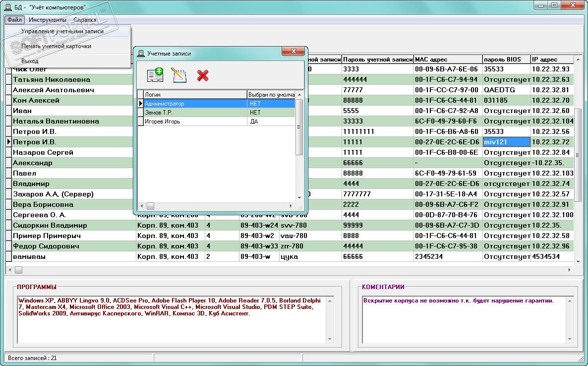Click the row selector for Петров И.В. current row
This screenshot has height=366, width=588.
8,142
